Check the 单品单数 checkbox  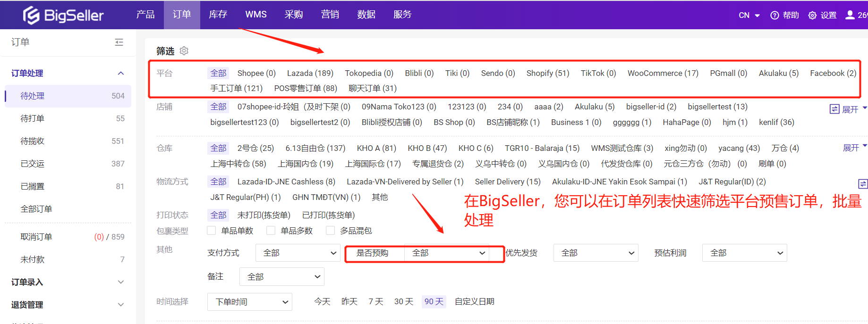click(x=212, y=231)
